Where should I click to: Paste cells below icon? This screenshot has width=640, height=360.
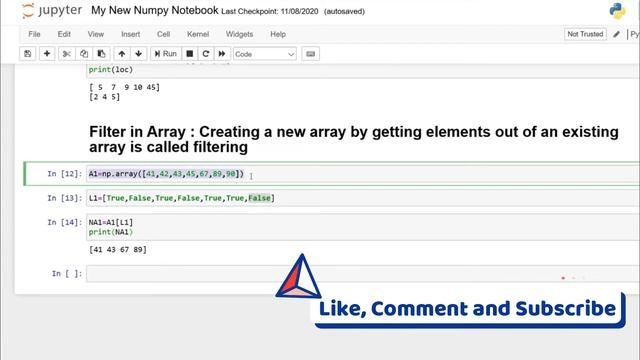(101, 53)
